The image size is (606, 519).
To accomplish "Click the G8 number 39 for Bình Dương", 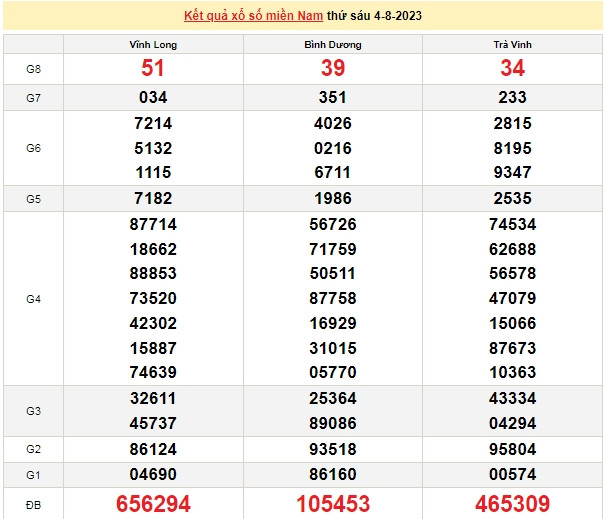I will point(332,68).
